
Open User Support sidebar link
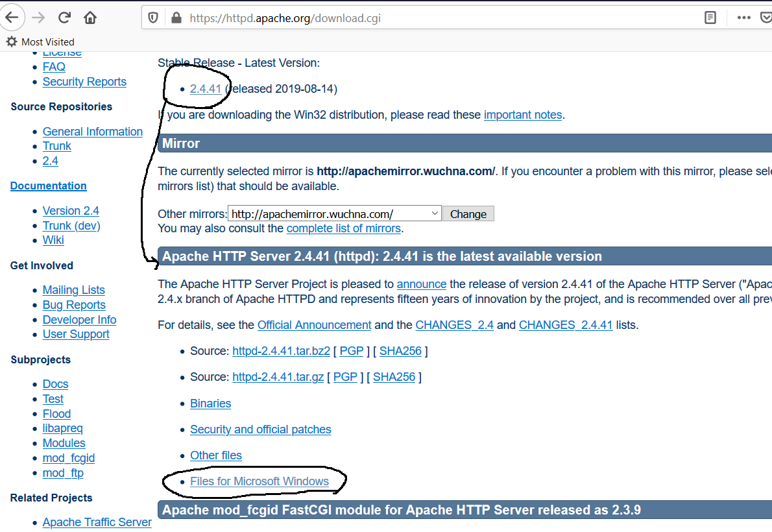click(x=76, y=335)
